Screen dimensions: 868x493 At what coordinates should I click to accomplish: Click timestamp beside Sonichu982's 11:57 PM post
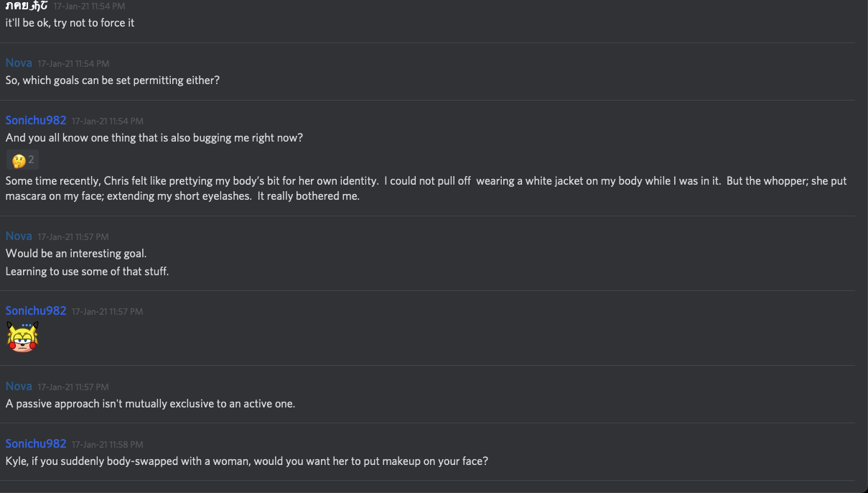click(107, 312)
